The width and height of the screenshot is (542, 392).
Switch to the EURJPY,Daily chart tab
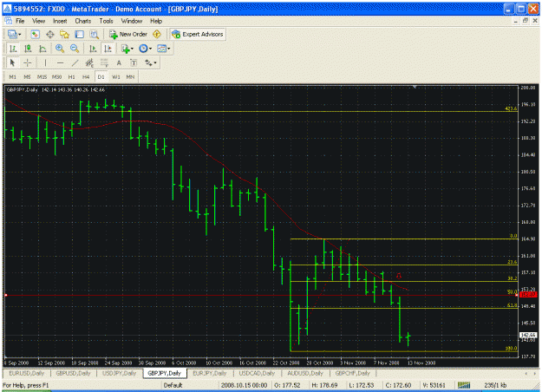point(210,373)
